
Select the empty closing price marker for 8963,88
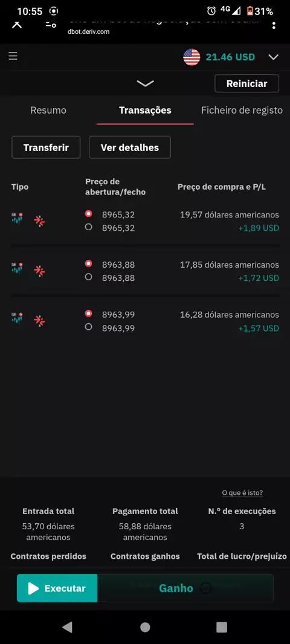[x=88, y=277]
